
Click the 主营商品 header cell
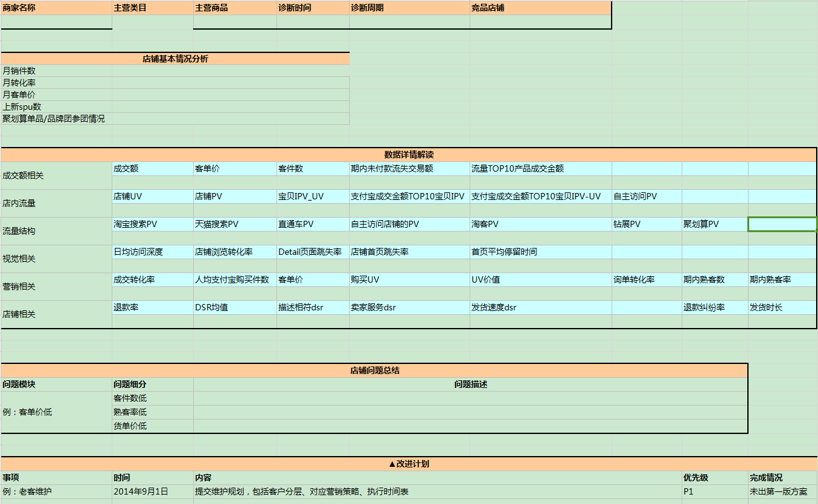coord(235,8)
